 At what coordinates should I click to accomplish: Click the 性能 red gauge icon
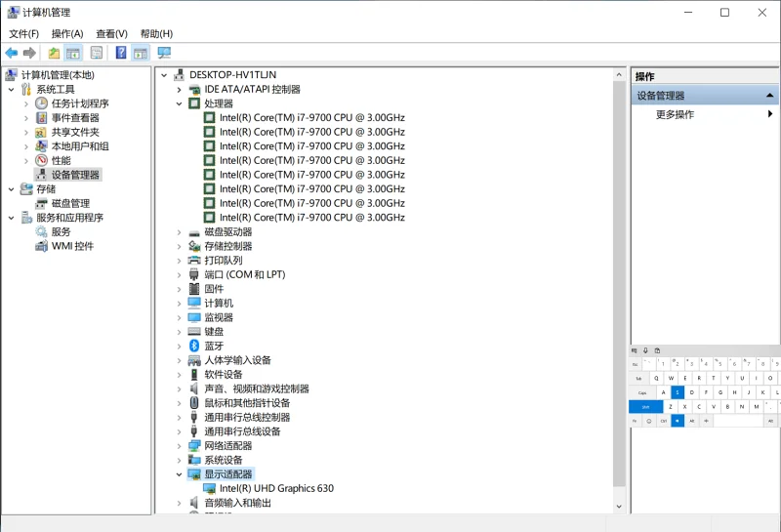point(41,160)
